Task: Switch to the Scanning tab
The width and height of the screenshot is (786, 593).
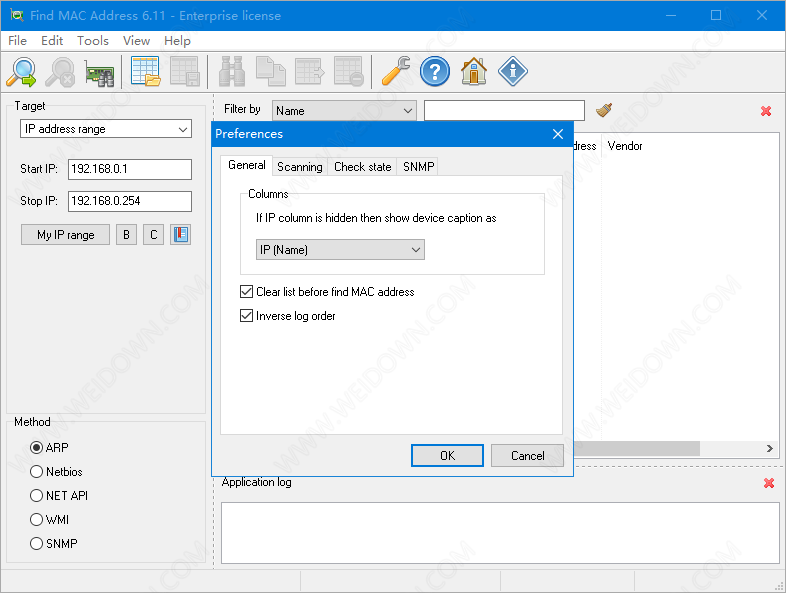Action: 300,167
